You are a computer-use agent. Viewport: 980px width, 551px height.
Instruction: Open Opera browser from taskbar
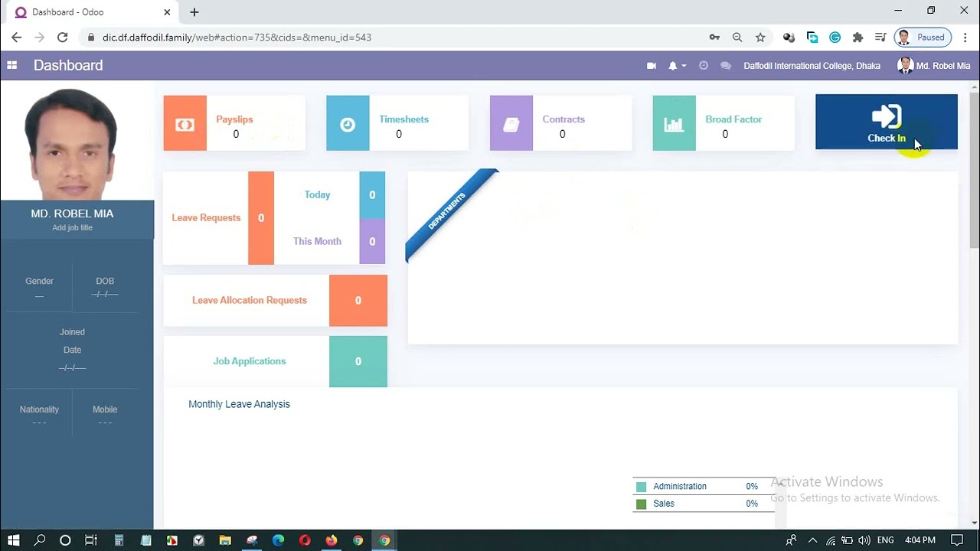[305, 540]
